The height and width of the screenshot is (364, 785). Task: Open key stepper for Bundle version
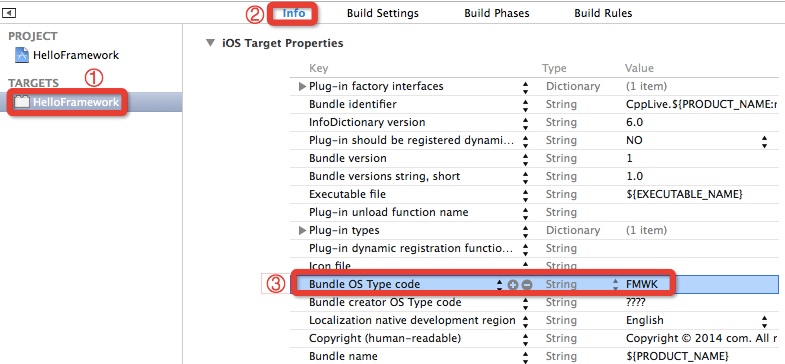(525, 159)
